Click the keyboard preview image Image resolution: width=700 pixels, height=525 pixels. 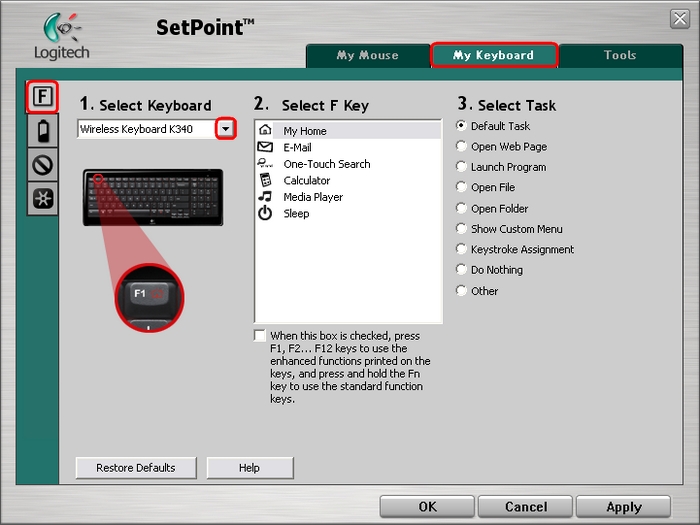153,197
